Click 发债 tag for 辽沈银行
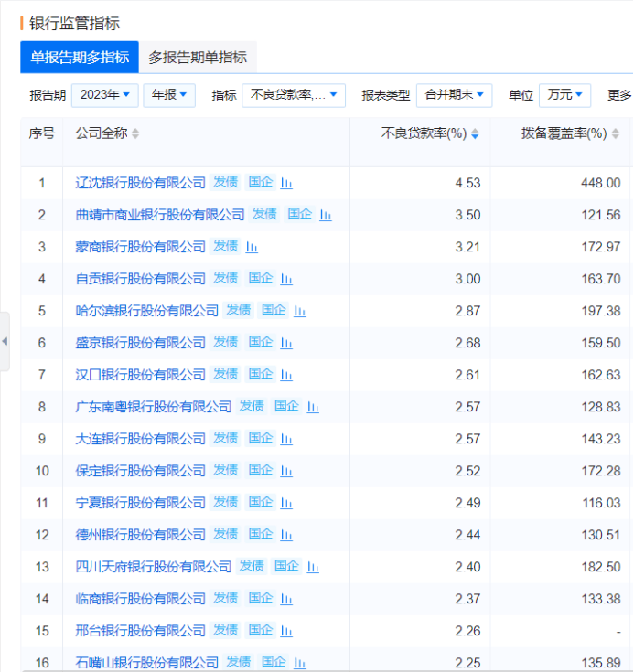The image size is (634, 672). tap(226, 182)
